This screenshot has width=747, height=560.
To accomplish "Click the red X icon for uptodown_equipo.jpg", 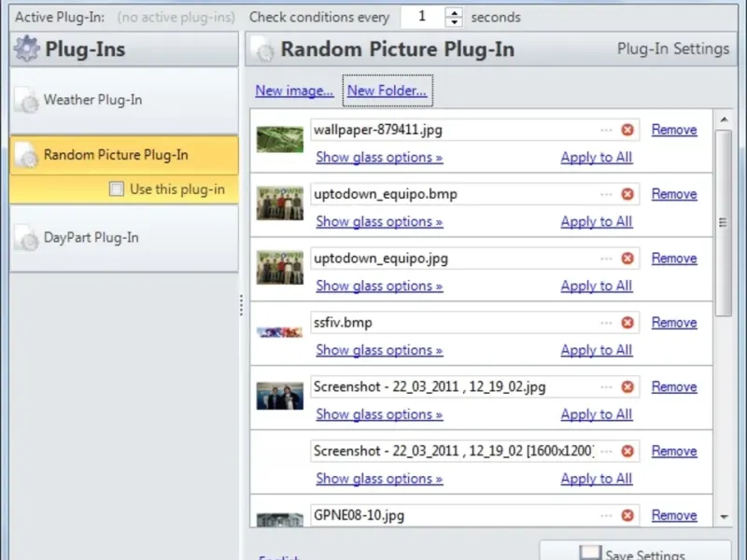I will tap(627, 259).
